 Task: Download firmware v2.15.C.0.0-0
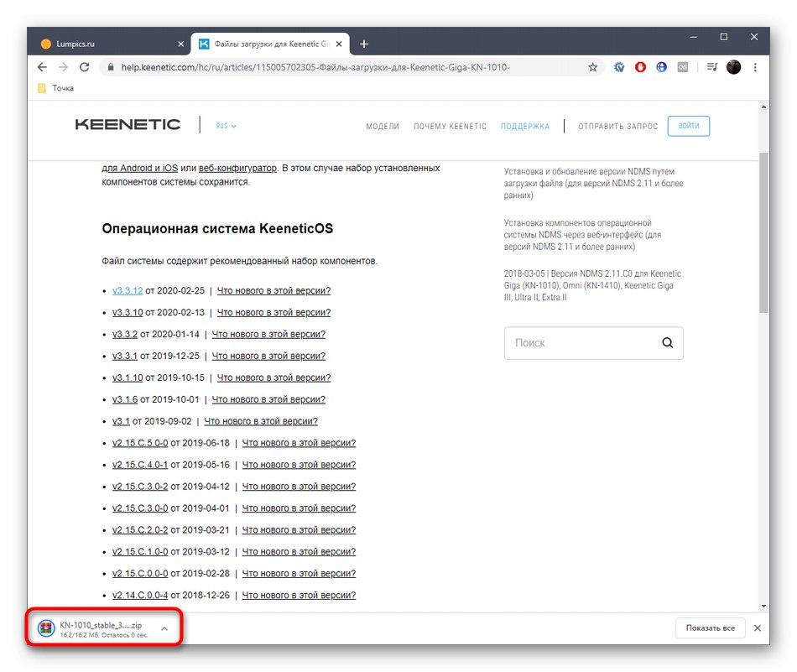[140, 574]
